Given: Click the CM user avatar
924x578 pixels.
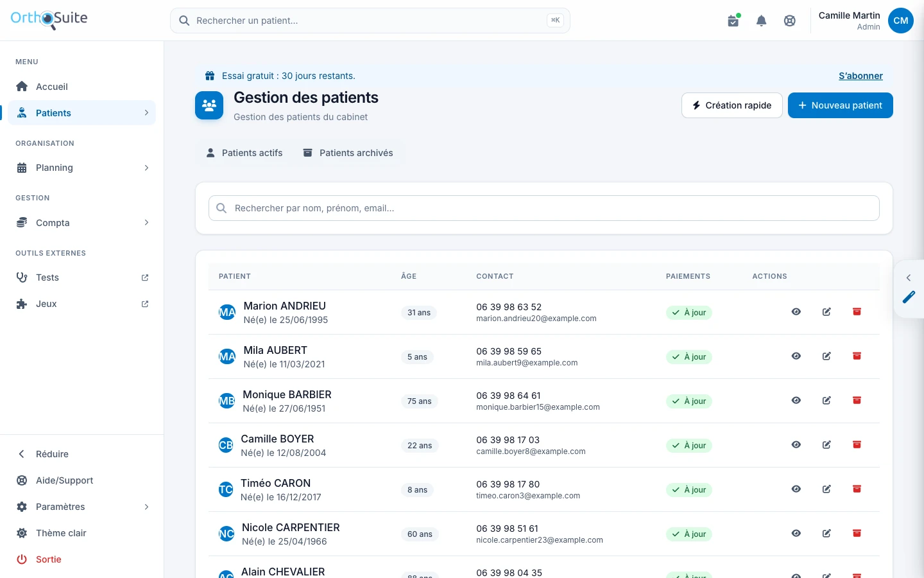Looking at the screenshot, I should click(901, 21).
